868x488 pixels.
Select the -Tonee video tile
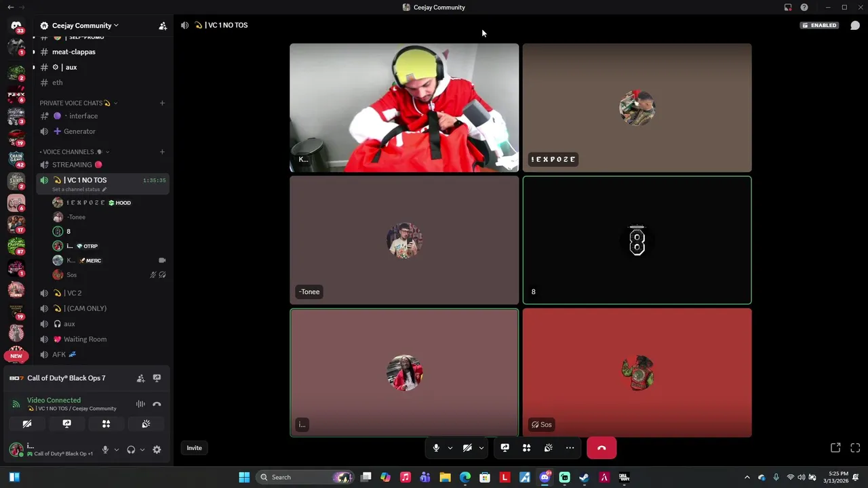[x=404, y=240]
